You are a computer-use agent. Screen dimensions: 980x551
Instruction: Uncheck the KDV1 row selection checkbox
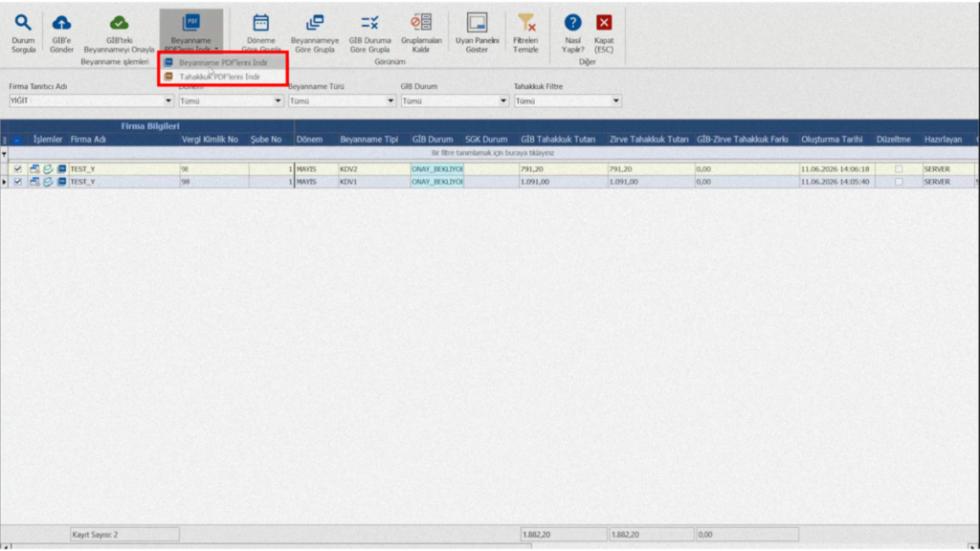[x=17, y=182]
